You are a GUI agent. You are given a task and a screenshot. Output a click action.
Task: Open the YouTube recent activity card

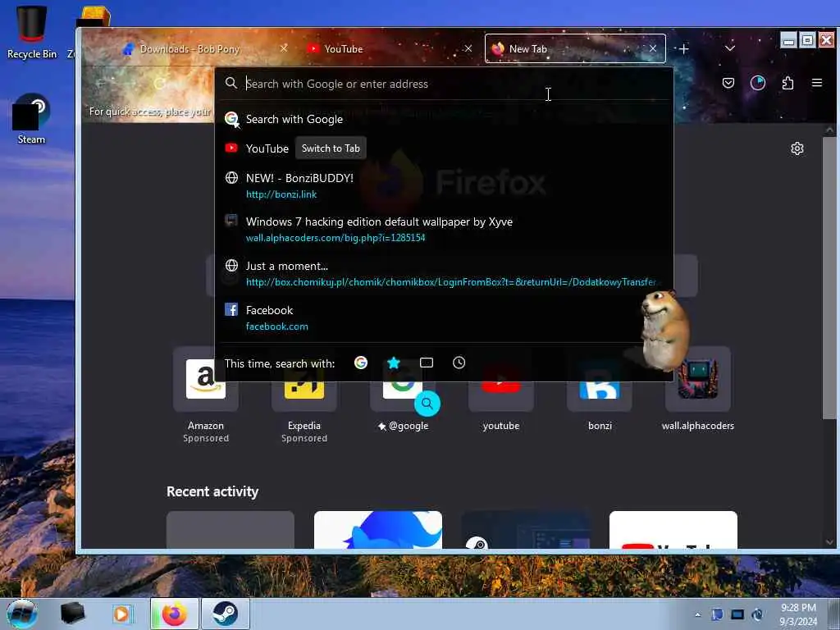[x=673, y=530]
